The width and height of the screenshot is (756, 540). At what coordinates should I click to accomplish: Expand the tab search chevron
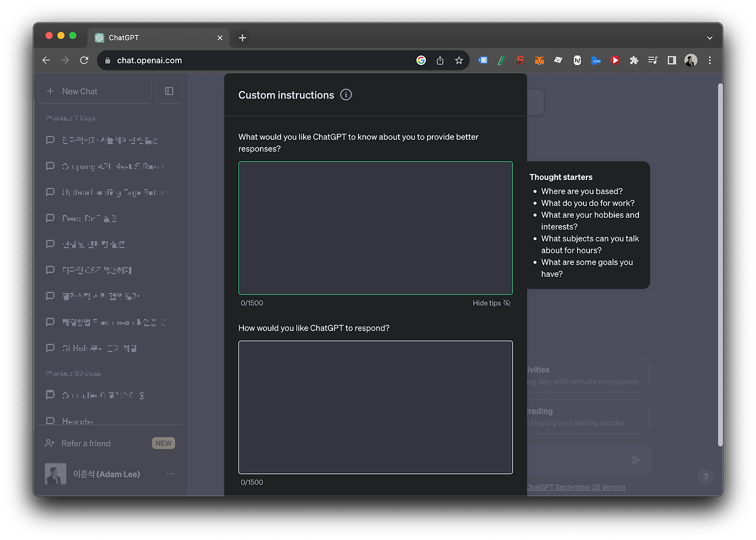709,38
